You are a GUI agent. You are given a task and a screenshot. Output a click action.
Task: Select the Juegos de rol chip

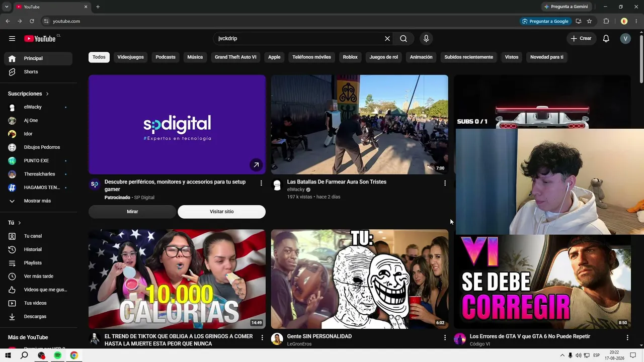click(384, 57)
